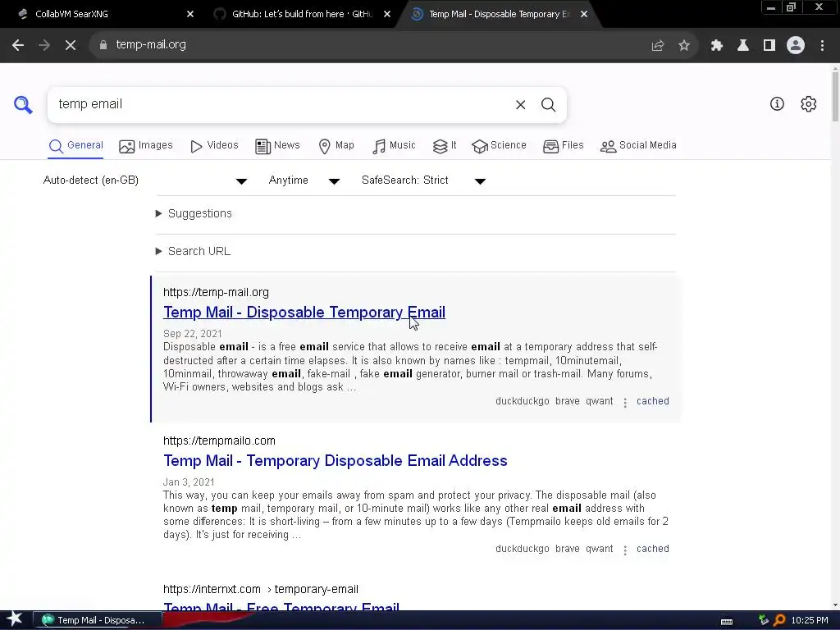Submit search with the magnifier button
The height and width of the screenshot is (630, 840).
point(548,105)
